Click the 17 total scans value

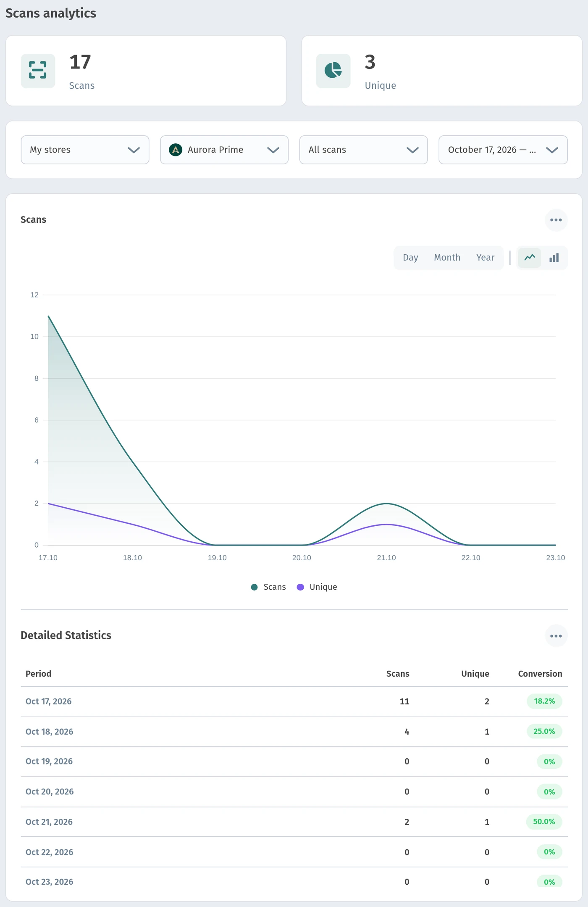coord(80,62)
